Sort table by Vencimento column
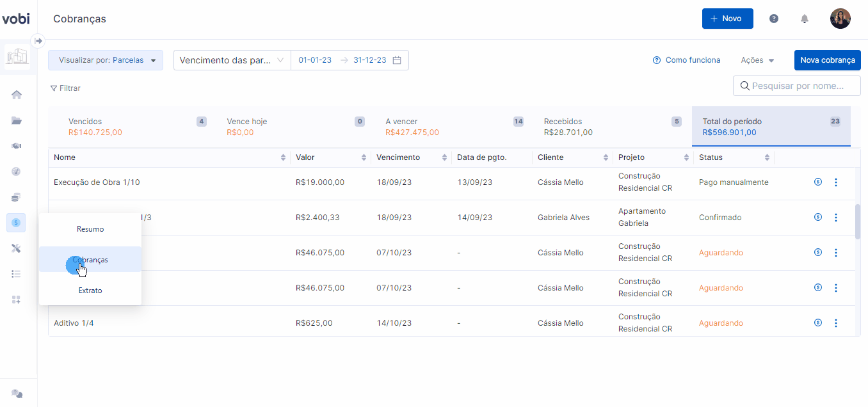 point(444,157)
